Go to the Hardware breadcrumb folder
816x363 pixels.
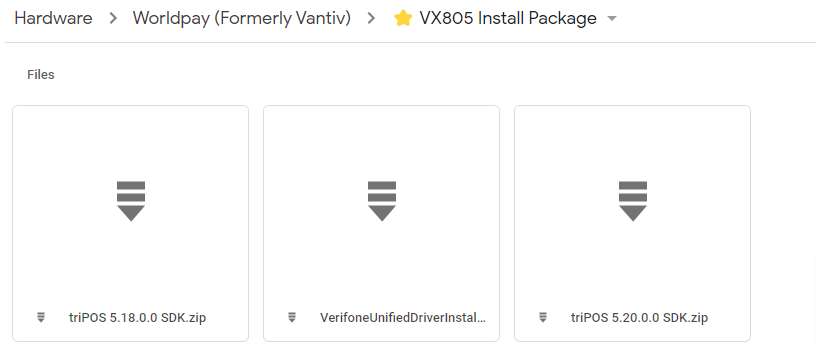(x=53, y=18)
